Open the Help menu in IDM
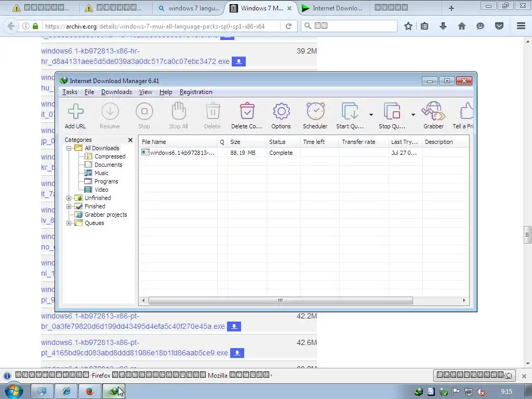 pyautogui.click(x=166, y=92)
